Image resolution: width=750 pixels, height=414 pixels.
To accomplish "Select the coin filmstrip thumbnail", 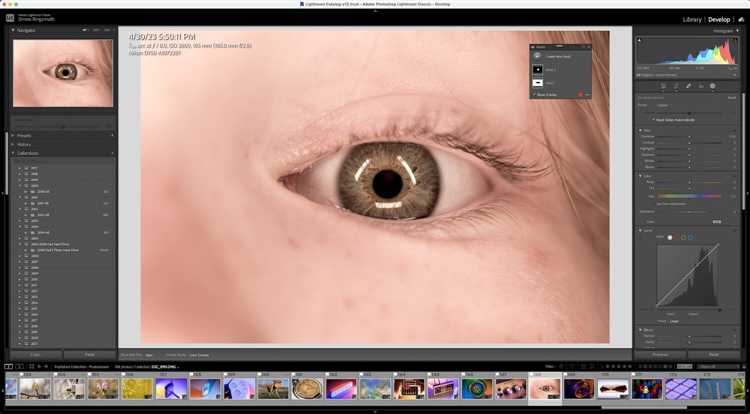I will click(x=307, y=389).
